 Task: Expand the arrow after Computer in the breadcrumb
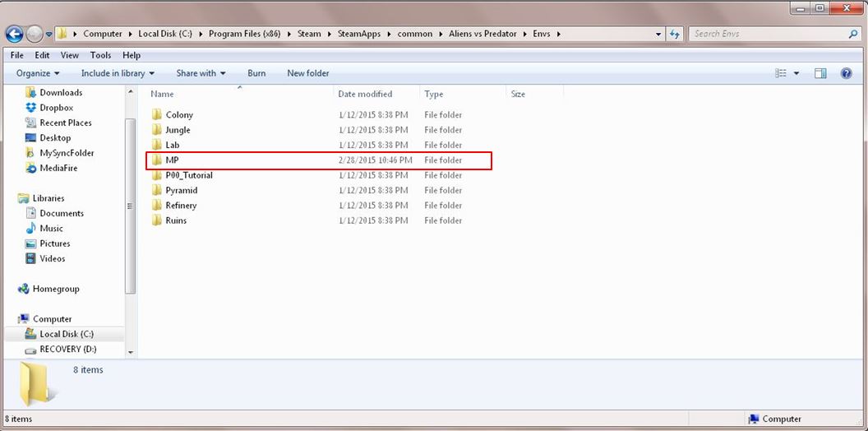coord(130,34)
